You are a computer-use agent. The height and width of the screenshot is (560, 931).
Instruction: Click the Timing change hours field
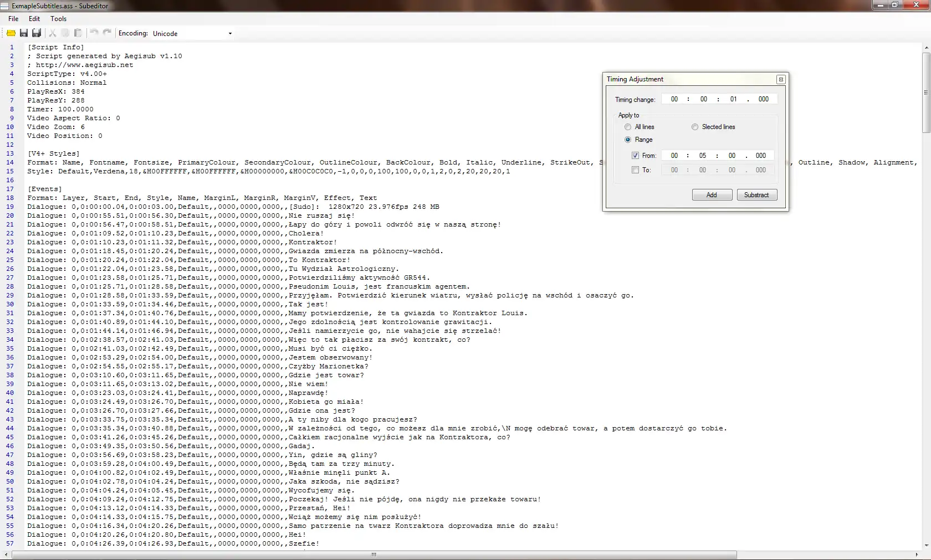point(674,99)
